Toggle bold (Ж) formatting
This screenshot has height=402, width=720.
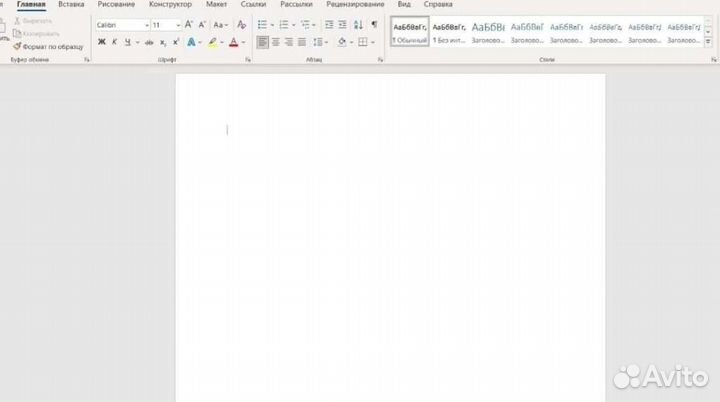point(101,42)
